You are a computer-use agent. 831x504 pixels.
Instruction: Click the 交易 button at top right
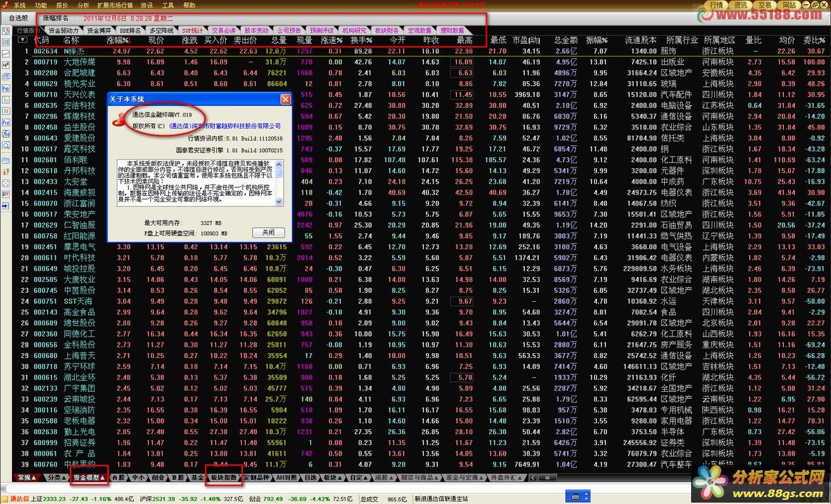764,6
